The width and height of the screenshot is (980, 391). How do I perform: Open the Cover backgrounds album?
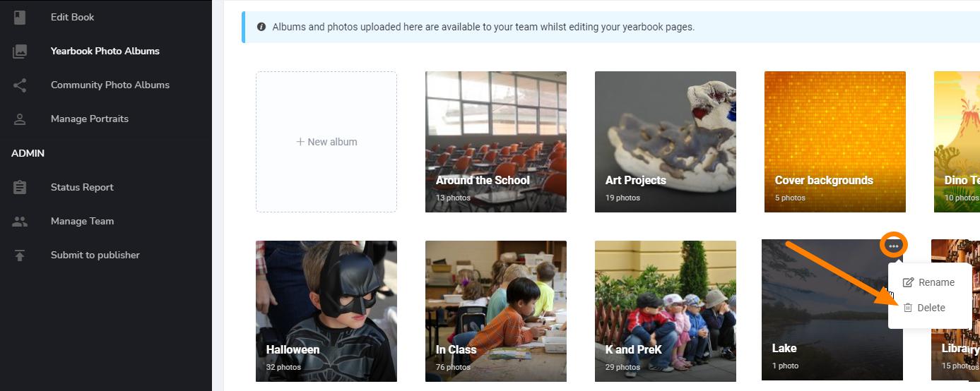point(835,141)
